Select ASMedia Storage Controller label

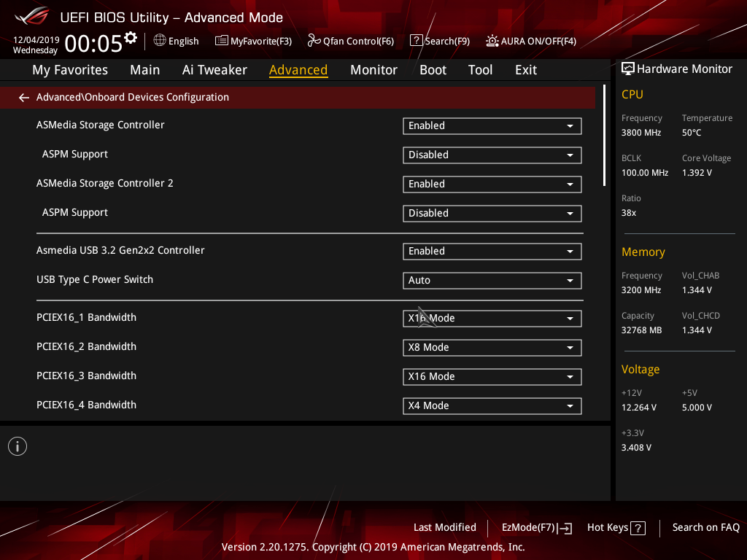[x=101, y=125]
